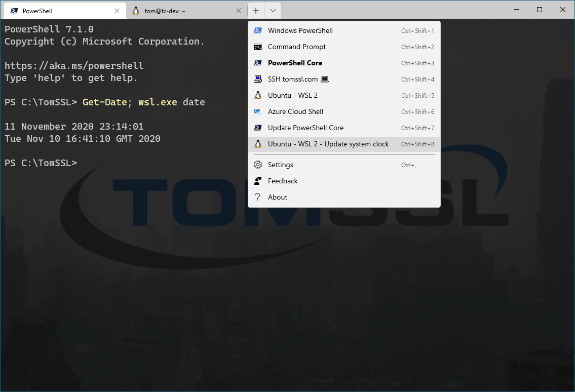The height and width of the screenshot is (392, 575).
Task: Click the Command Prompt icon in menu
Action: click(x=258, y=47)
